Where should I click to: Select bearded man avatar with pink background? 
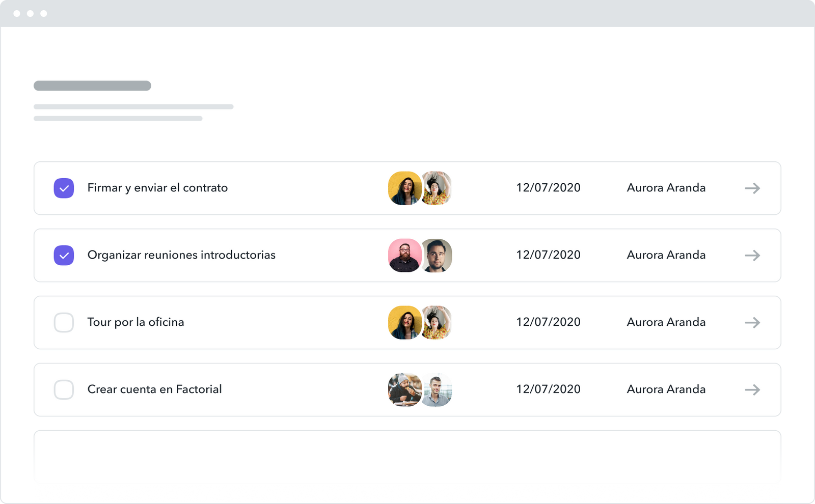tap(404, 256)
